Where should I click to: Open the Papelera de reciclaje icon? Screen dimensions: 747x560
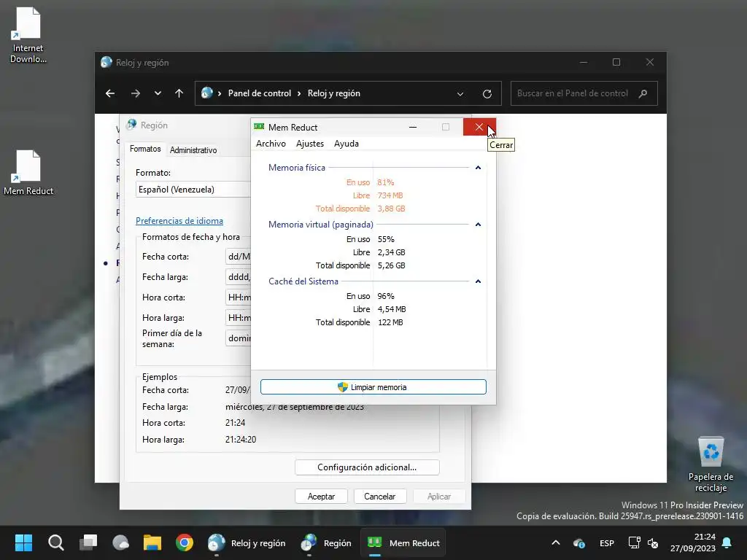point(711,464)
